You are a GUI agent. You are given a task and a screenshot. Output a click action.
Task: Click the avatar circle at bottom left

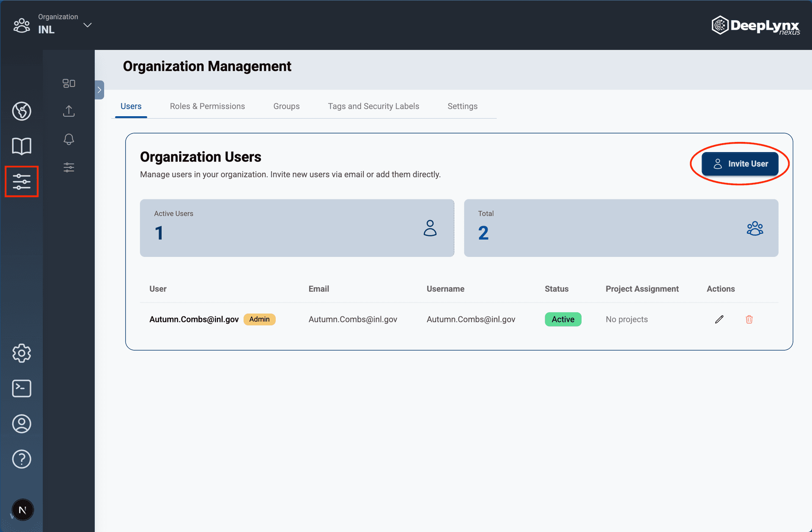tap(22, 510)
